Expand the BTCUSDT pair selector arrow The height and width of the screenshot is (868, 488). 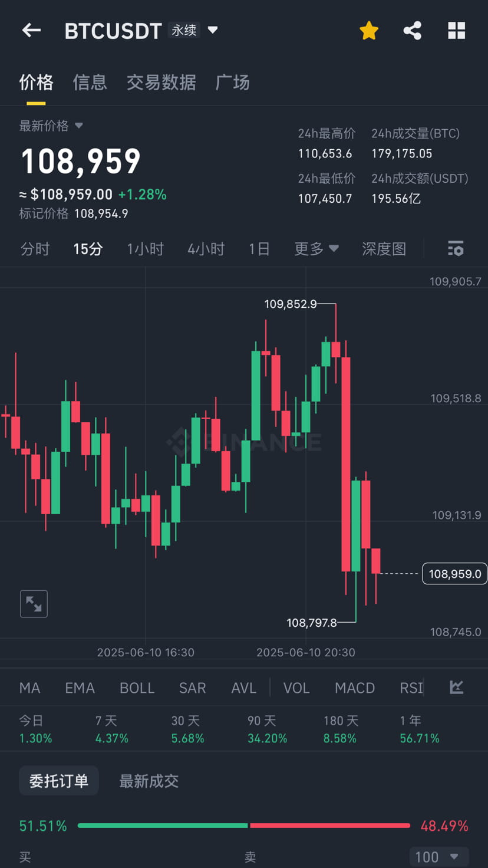(x=213, y=30)
